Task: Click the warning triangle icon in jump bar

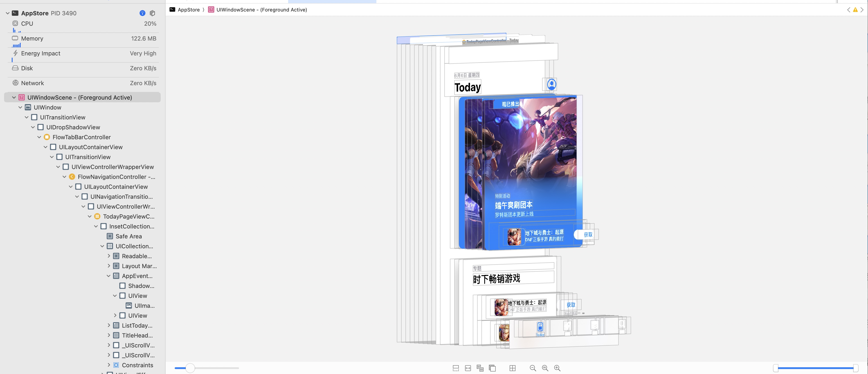Action: tap(855, 10)
